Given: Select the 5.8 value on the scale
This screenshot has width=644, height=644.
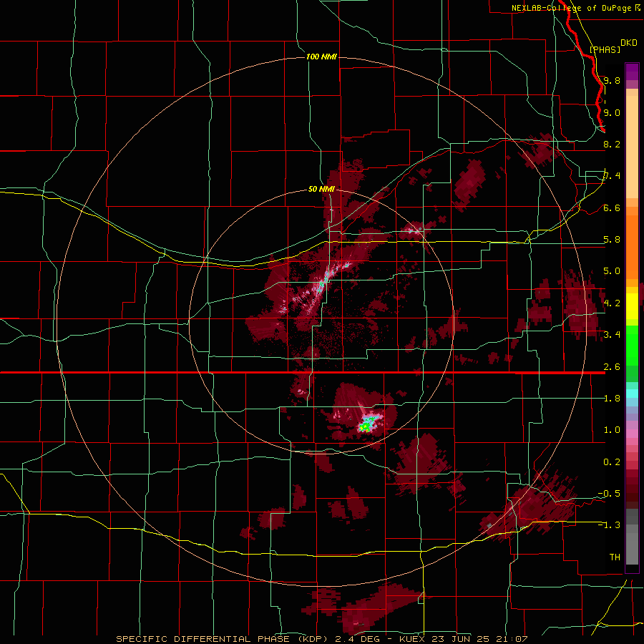Looking at the screenshot, I should (x=612, y=240).
